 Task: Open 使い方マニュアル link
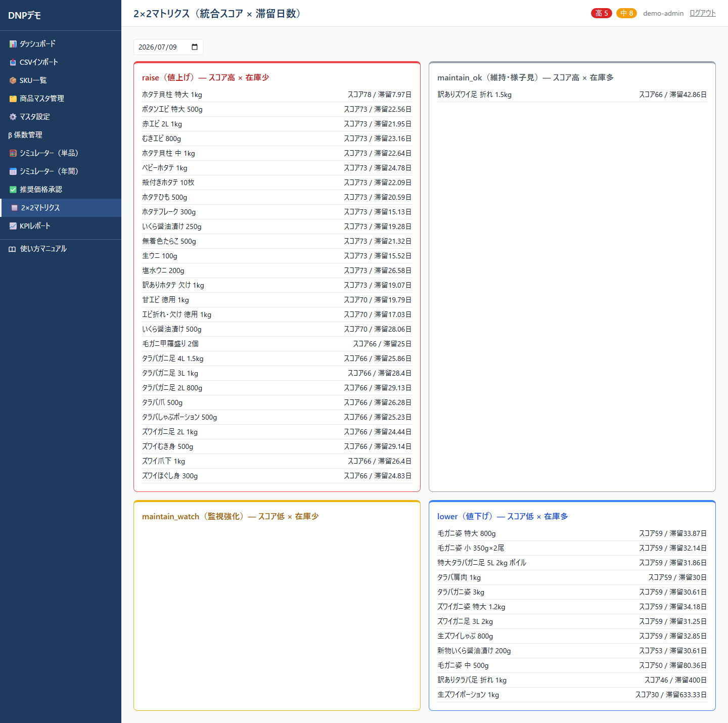coord(61,249)
